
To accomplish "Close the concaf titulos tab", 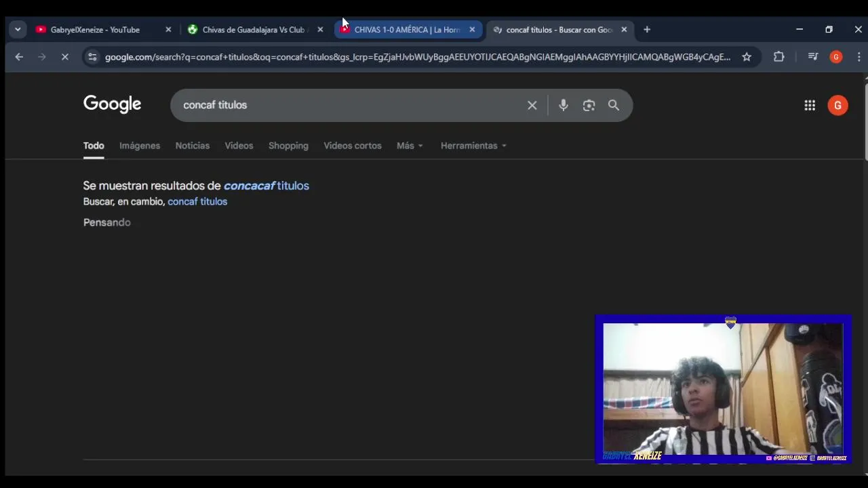I will point(624,30).
